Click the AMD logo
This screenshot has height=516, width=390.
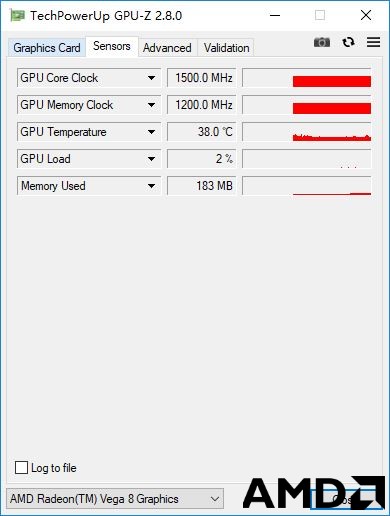tap(313, 493)
